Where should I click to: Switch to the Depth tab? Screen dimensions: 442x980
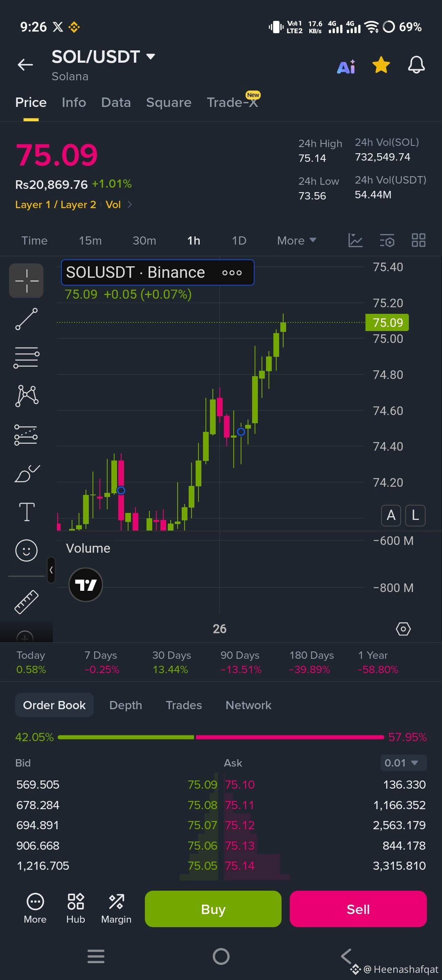click(126, 705)
